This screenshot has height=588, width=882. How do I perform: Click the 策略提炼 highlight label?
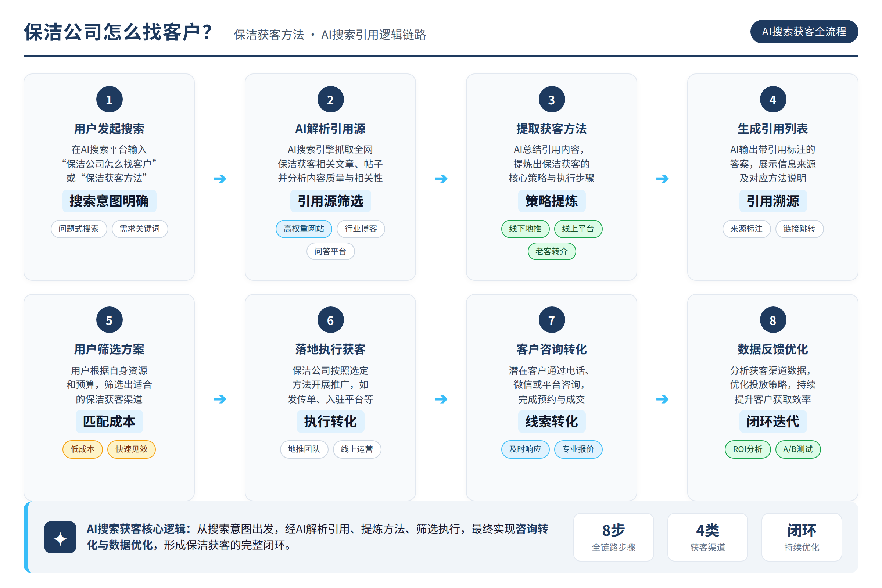point(552,201)
